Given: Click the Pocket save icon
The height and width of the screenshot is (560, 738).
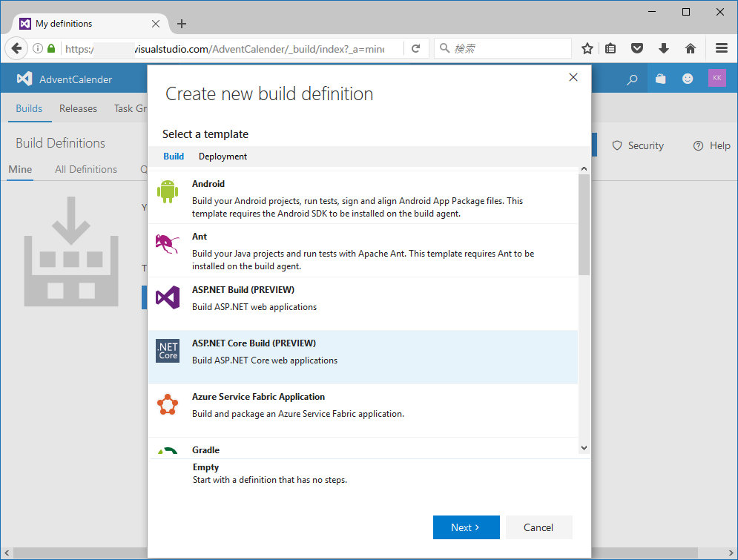Looking at the screenshot, I should coord(637,48).
